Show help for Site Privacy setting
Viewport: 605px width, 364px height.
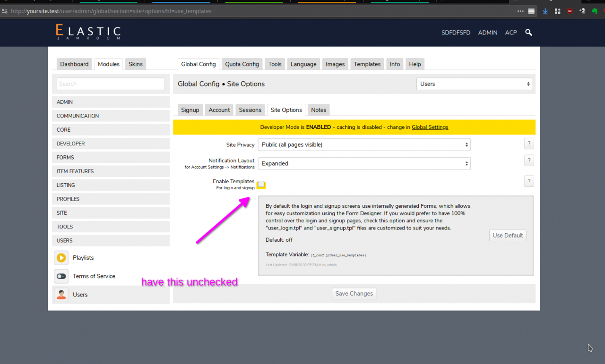coord(529,144)
